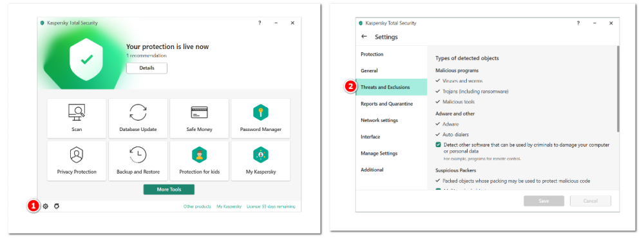
Task: Select the Network settings section
Action: pos(392,120)
